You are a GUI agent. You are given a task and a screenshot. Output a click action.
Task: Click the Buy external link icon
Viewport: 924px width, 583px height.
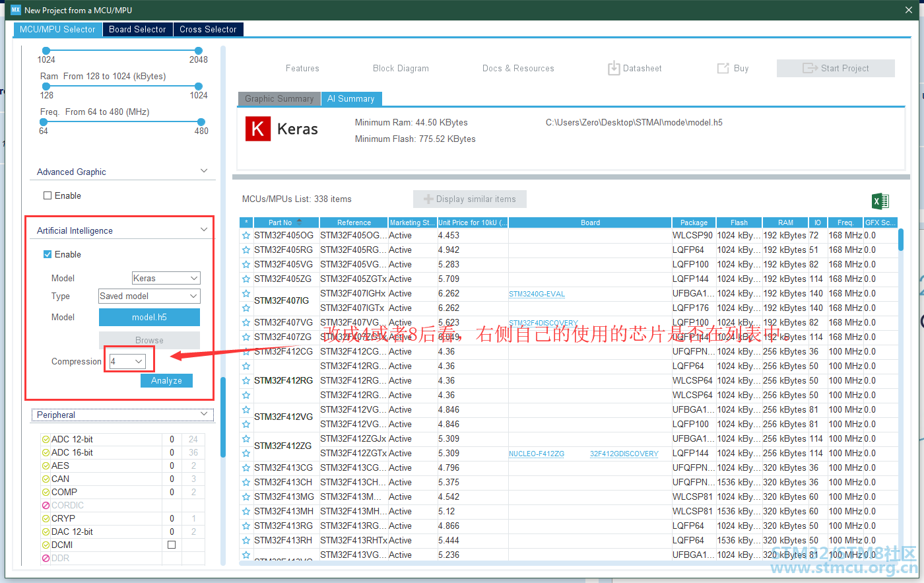[723, 68]
